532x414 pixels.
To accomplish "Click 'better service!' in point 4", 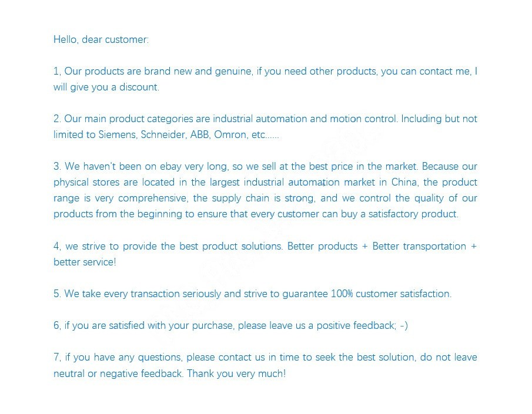I will point(85,262).
